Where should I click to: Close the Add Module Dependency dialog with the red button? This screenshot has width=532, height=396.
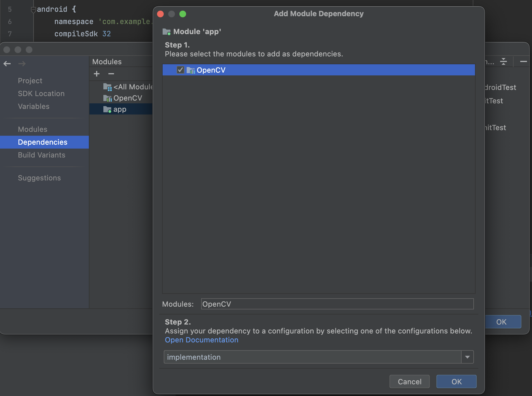coord(160,14)
